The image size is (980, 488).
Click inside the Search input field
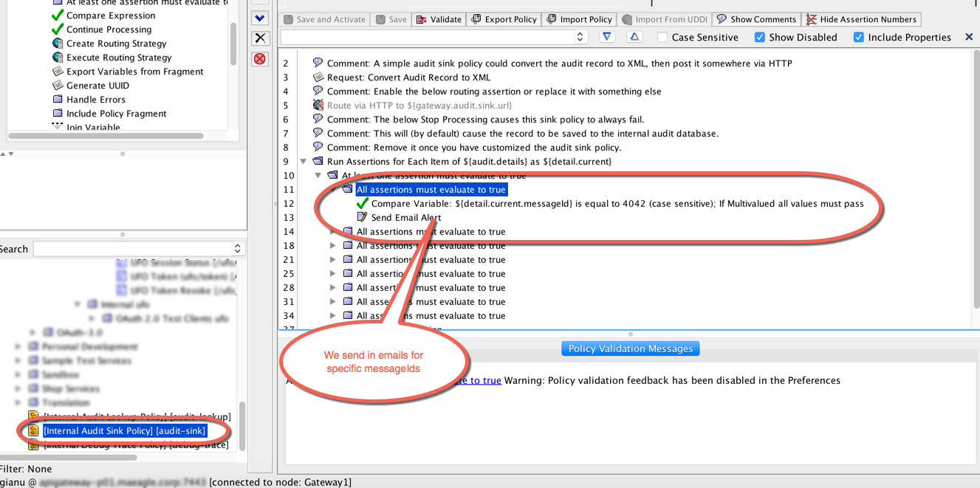click(x=133, y=250)
